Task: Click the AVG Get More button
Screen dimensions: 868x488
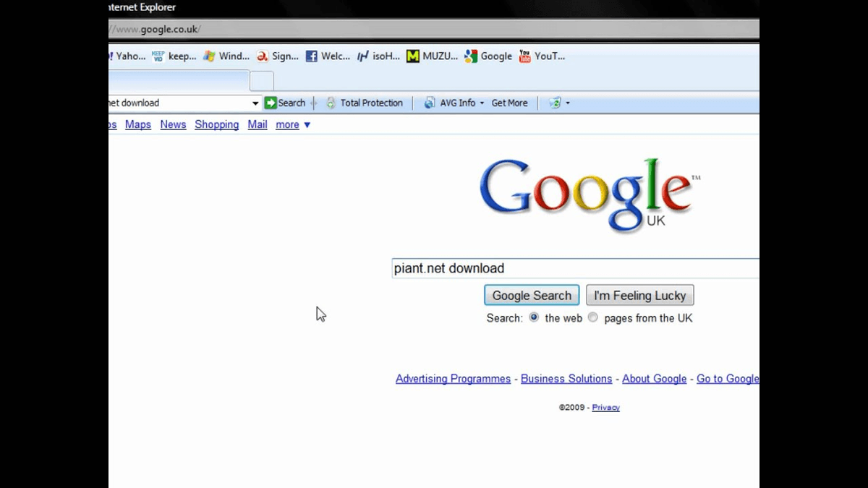Action: [509, 103]
